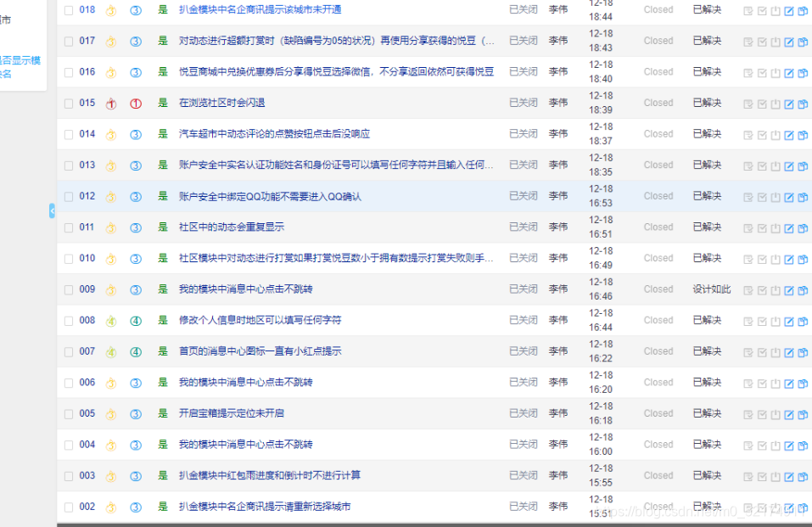The image size is (812, 527).
Task: Copy bug 008 using copy icon
Action: click(x=803, y=322)
